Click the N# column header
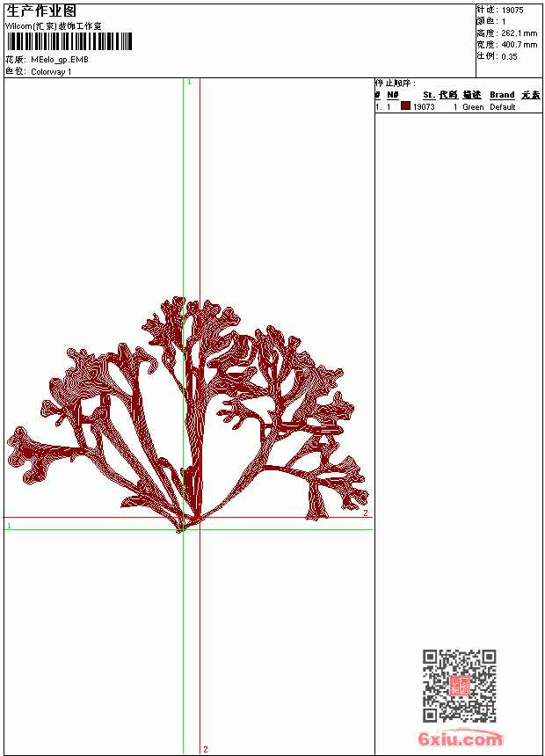This screenshot has width=545, height=756. 393,95
